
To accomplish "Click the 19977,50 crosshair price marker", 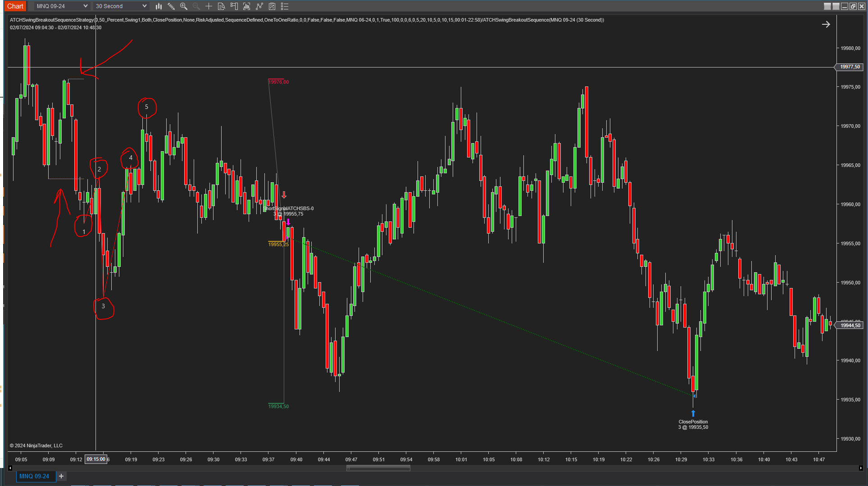I will click(x=850, y=67).
